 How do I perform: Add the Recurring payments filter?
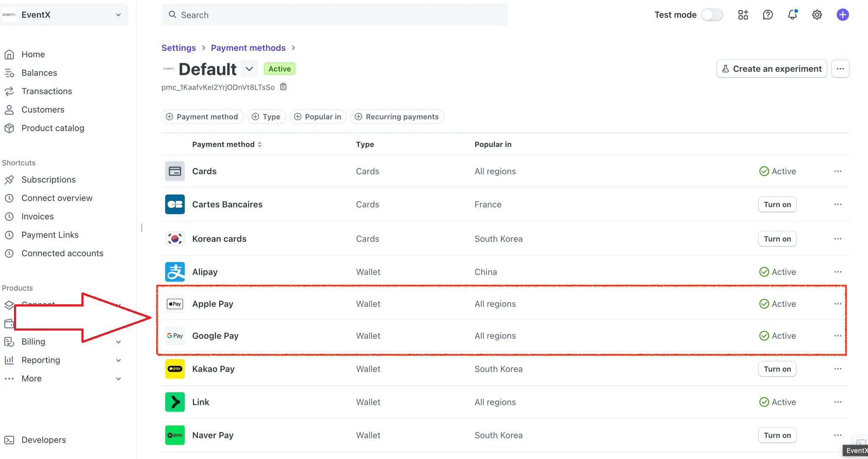point(397,117)
